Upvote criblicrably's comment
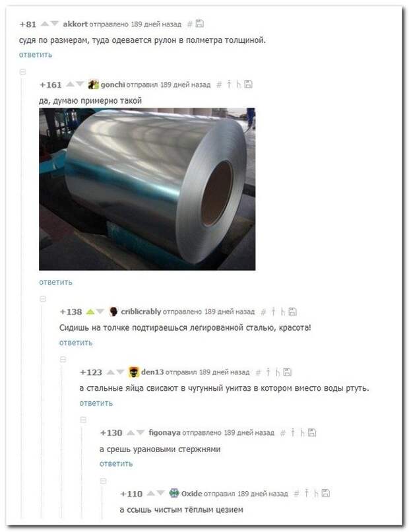The image size is (409, 532). click(x=90, y=311)
